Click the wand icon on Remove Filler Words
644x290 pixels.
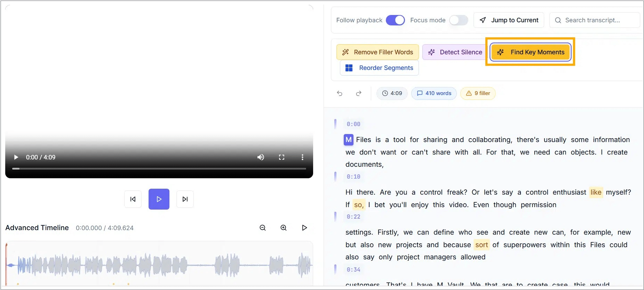click(x=345, y=52)
